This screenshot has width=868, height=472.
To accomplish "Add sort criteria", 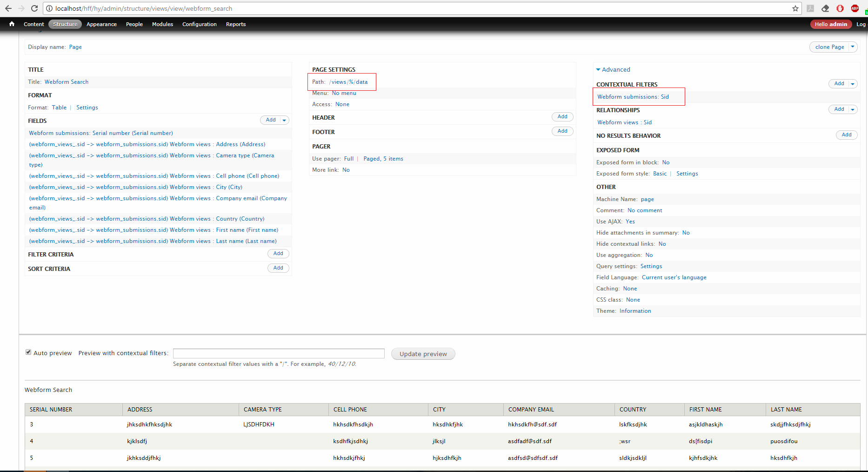I will pyautogui.click(x=278, y=268).
